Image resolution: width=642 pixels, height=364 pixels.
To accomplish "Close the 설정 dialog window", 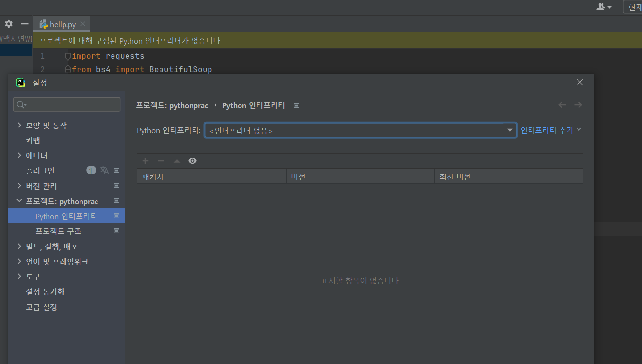I will pyautogui.click(x=580, y=82).
